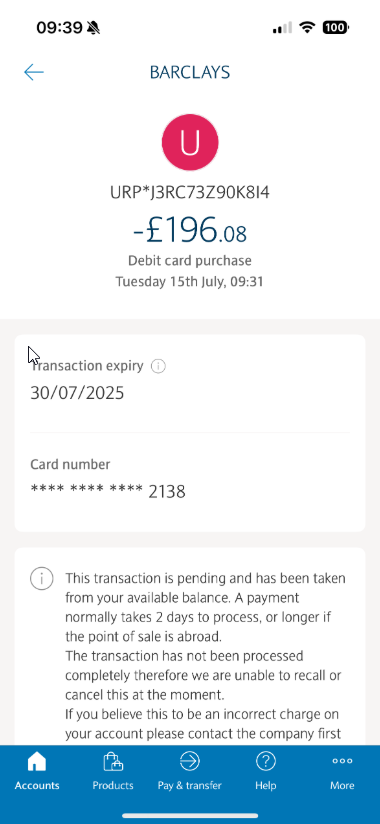Screen dimensions: 380x824
Task: Select the Accounts tab label
Action: [37, 786]
